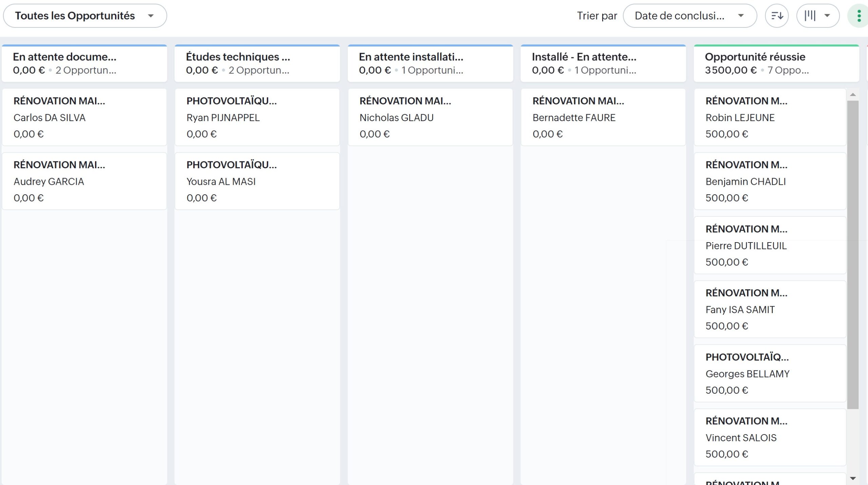Select the Installé - En attente... column header
868x485 pixels.
(x=603, y=63)
